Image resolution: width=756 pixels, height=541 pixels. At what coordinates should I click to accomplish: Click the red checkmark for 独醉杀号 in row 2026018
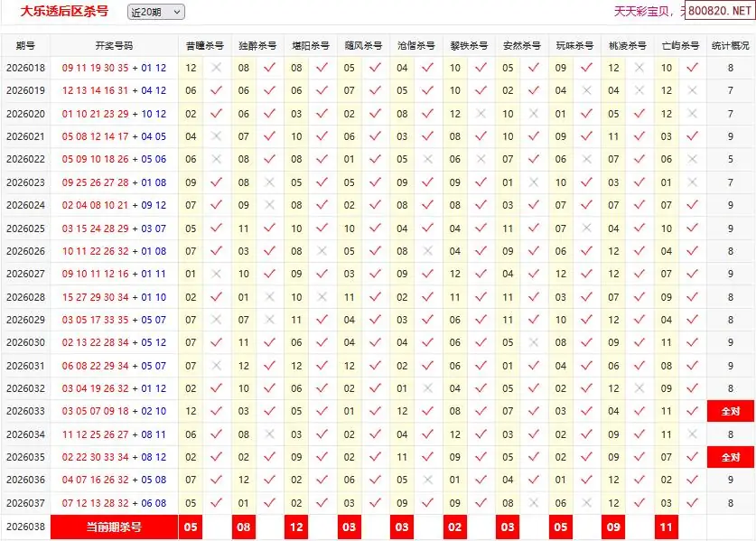[269, 68]
